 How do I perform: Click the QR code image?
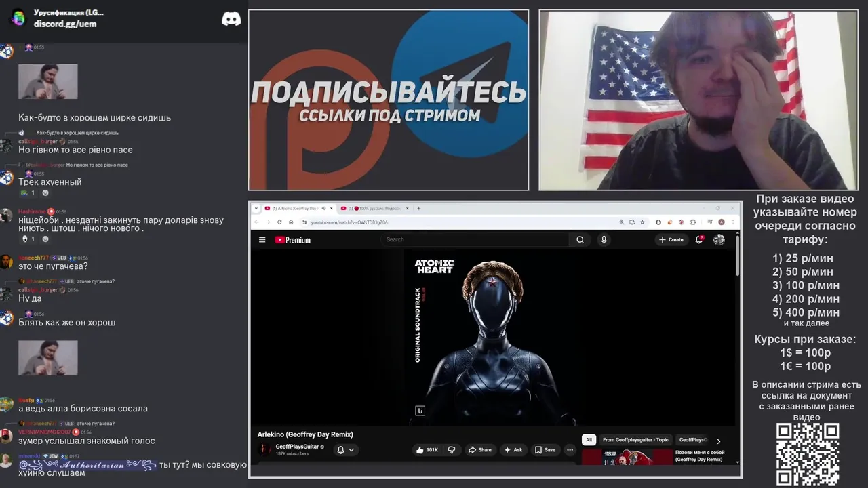point(808,454)
